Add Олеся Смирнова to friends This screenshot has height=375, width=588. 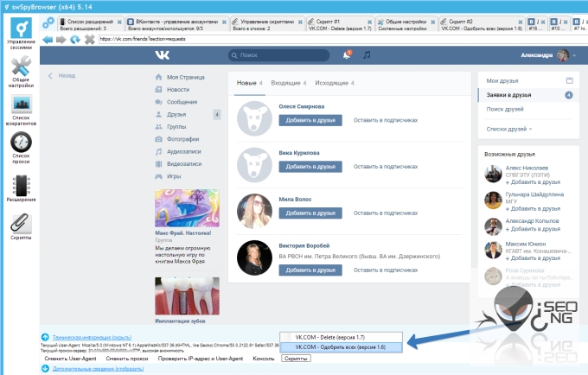pyautogui.click(x=310, y=120)
